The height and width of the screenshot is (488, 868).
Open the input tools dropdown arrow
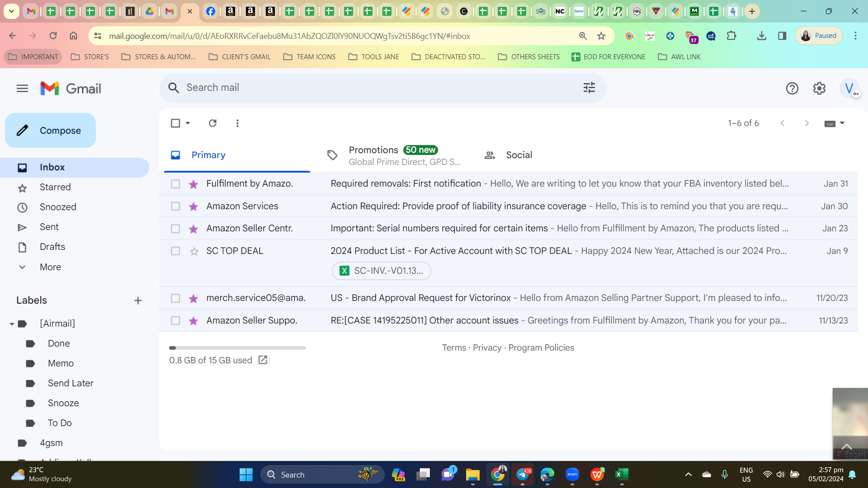(x=842, y=123)
